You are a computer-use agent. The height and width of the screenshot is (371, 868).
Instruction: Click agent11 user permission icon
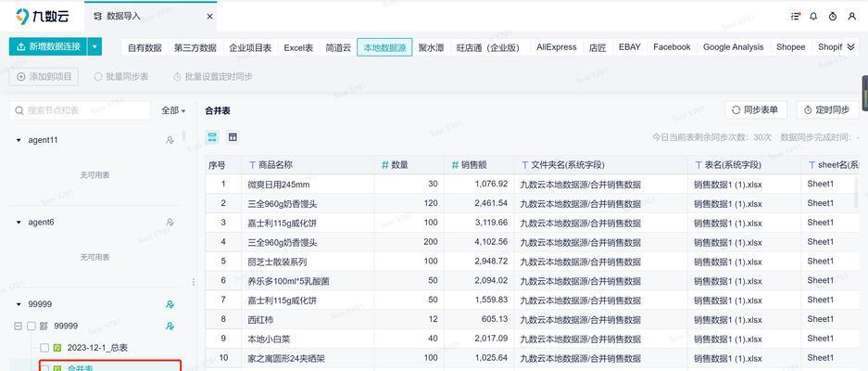click(170, 140)
